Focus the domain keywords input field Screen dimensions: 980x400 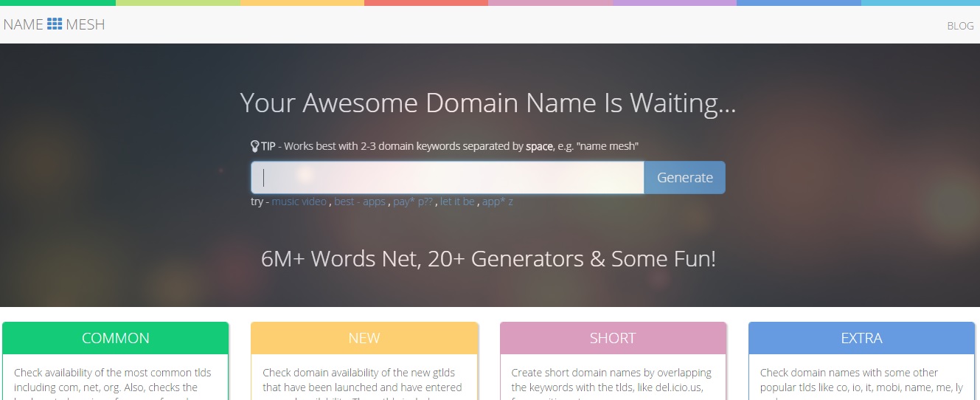(x=447, y=178)
